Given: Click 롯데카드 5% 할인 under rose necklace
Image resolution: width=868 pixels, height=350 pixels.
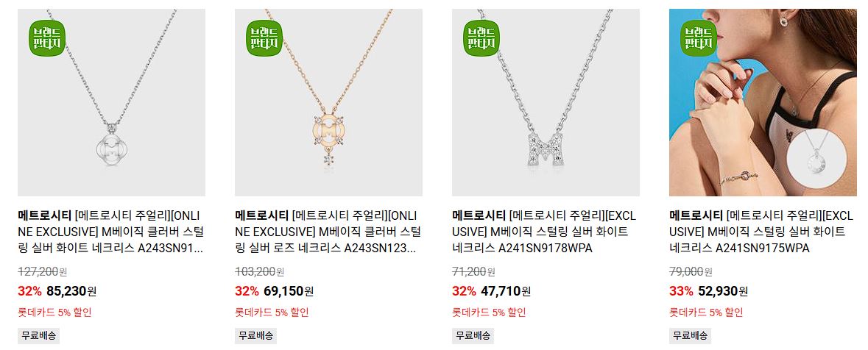Looking at the screenshot, I should point(272,312).
